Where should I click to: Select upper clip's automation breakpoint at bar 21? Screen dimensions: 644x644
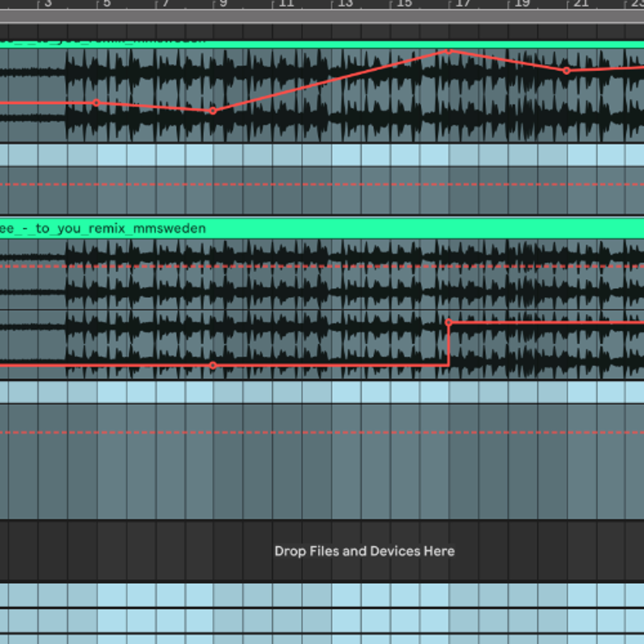click(x=567, y=71)
